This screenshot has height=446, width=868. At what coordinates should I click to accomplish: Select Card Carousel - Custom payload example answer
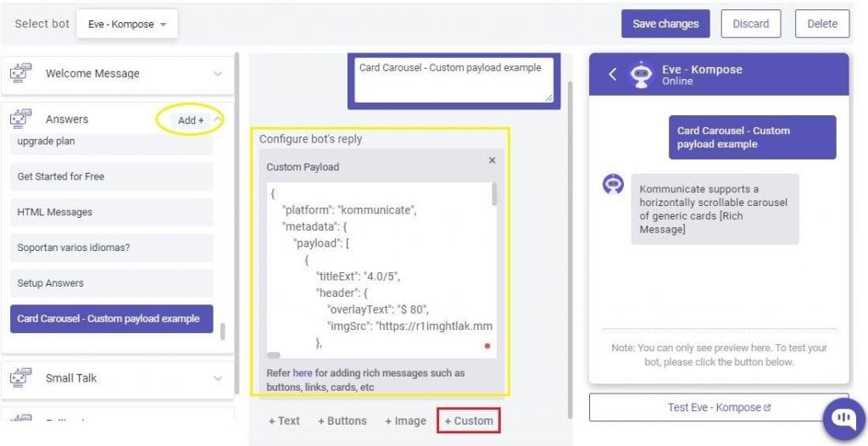point(111,319)
